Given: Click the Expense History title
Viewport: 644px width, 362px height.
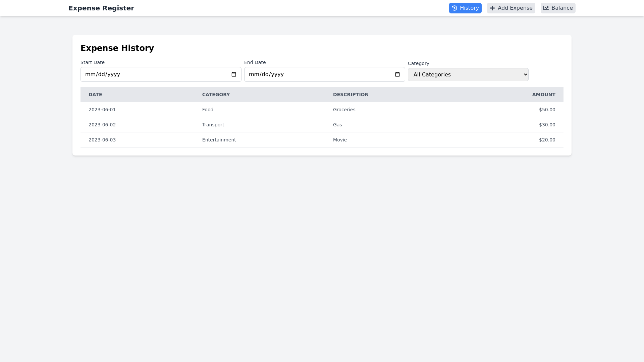Looking at the screenshot, I should (x=117, y=48).
